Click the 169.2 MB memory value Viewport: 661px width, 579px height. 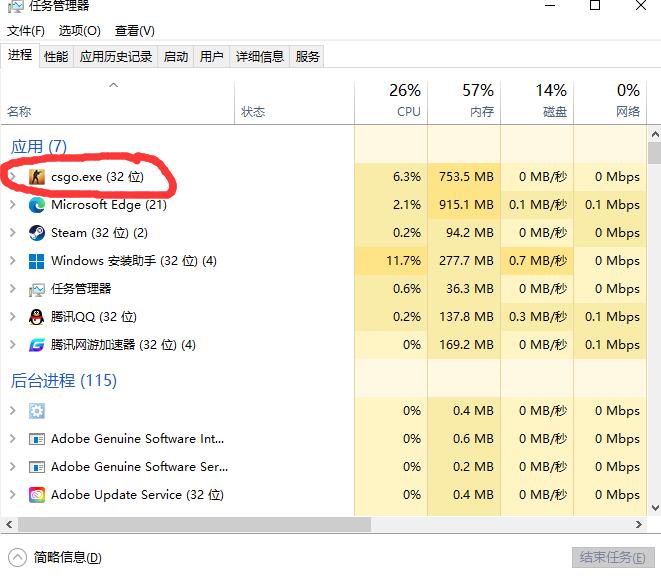(x=466, y=345)
